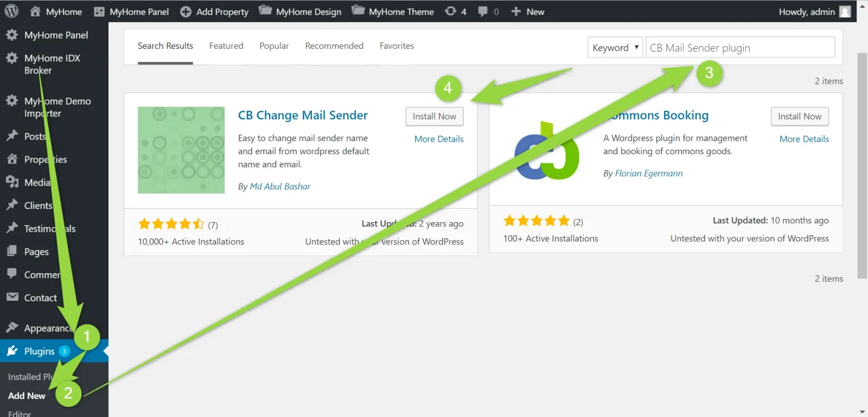868x417 pixels.
Task: Focus the plugin search input field
Action: click(x=740, y=47)
